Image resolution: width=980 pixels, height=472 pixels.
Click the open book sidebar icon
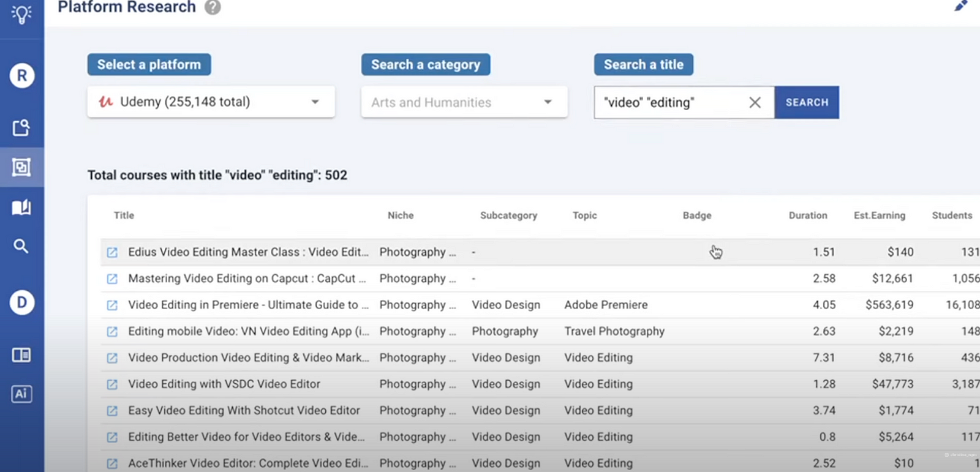21,208
